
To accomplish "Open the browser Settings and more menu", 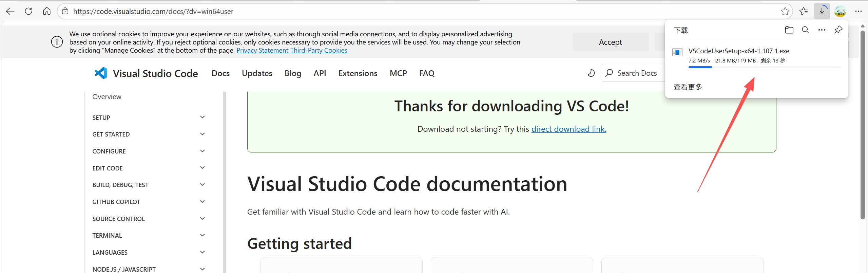I will tap(859, 11).
